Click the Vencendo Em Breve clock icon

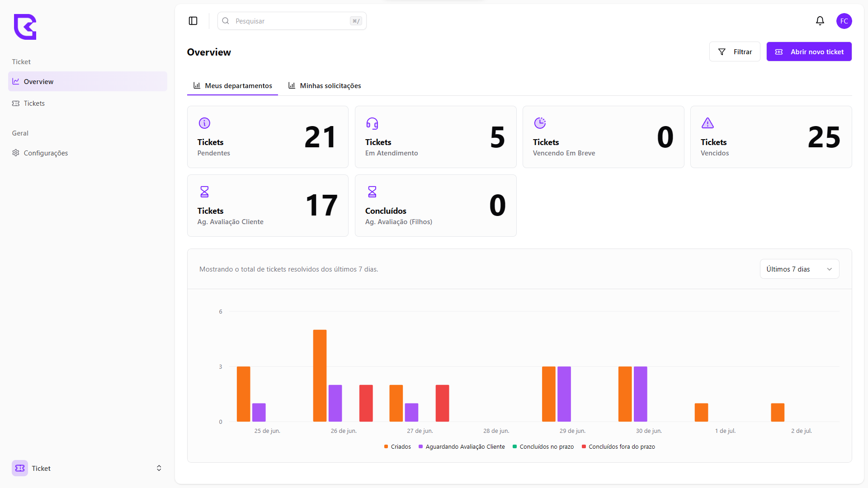(x=540, y=123)
